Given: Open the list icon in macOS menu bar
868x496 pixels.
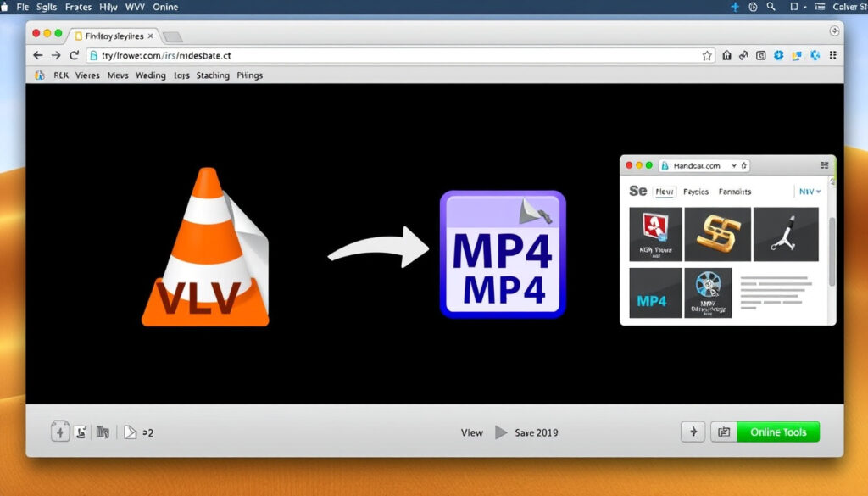Looking at the screenshot, I should [820, 7].
